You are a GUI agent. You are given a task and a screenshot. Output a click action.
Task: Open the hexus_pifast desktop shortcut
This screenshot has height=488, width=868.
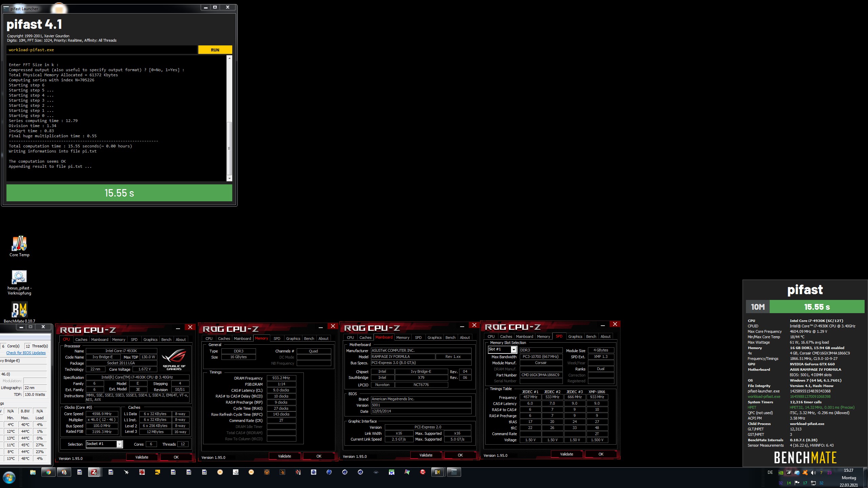(19, 283)
